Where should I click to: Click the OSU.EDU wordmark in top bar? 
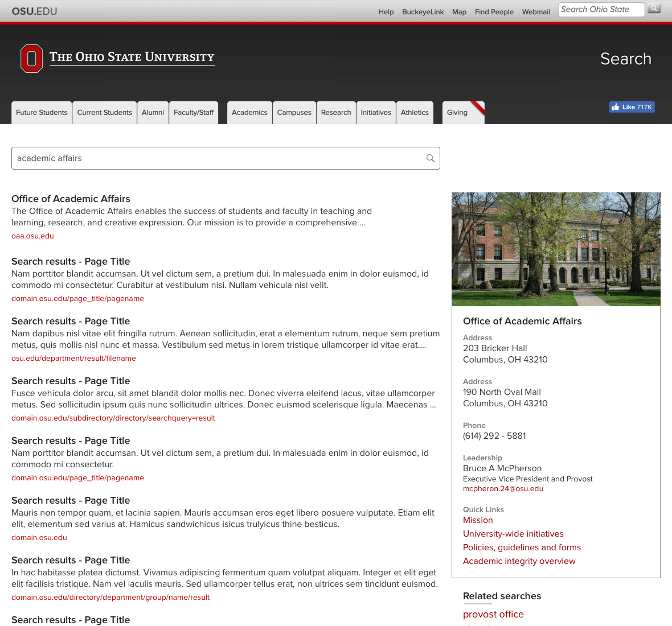click(34, 11)
